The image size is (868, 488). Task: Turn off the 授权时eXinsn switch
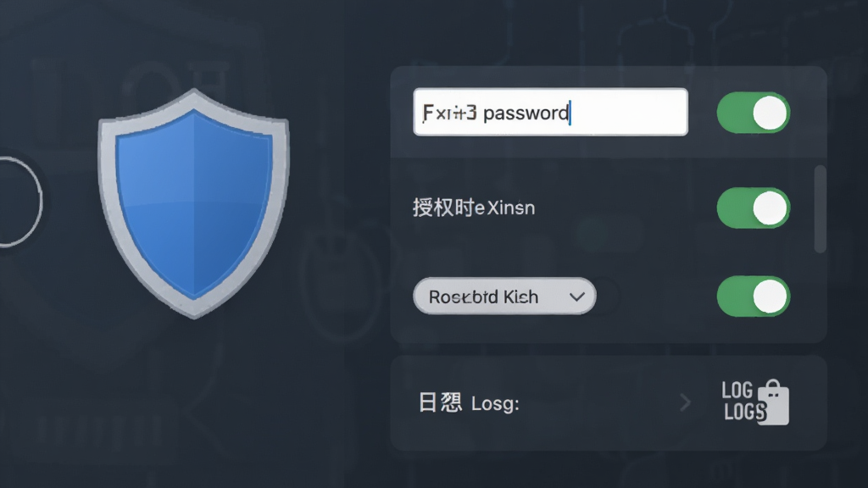[753, 208]
